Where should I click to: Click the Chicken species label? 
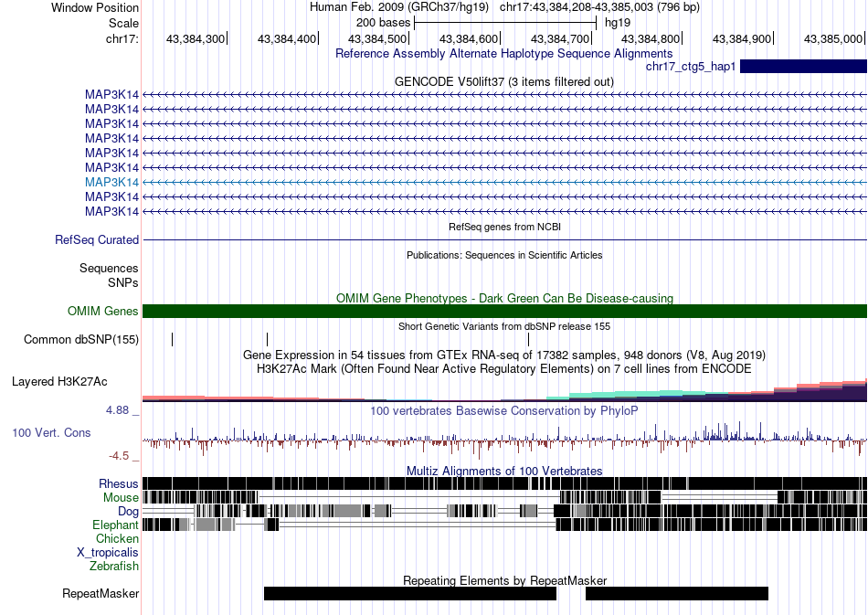coord(117,538)
